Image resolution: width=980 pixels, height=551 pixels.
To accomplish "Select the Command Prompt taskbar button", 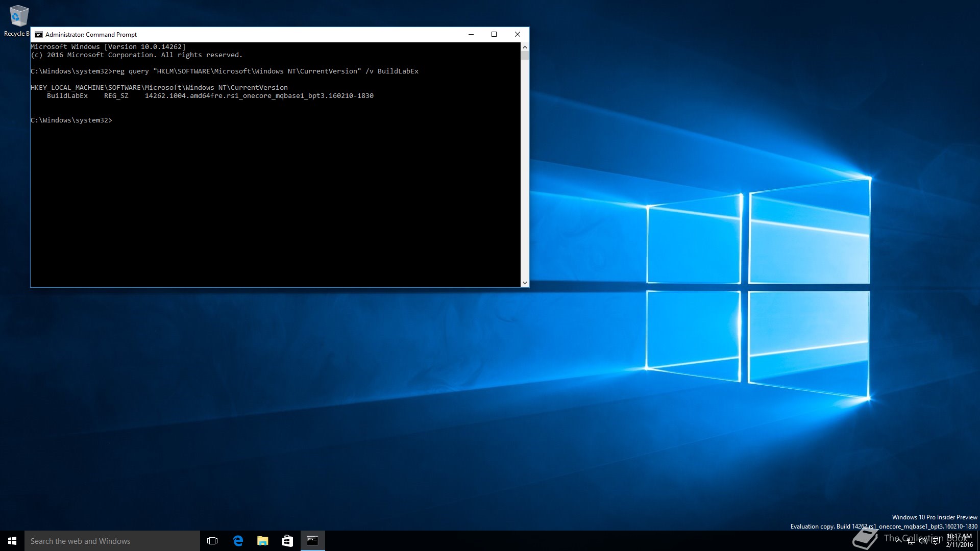I will pos(313,541).
